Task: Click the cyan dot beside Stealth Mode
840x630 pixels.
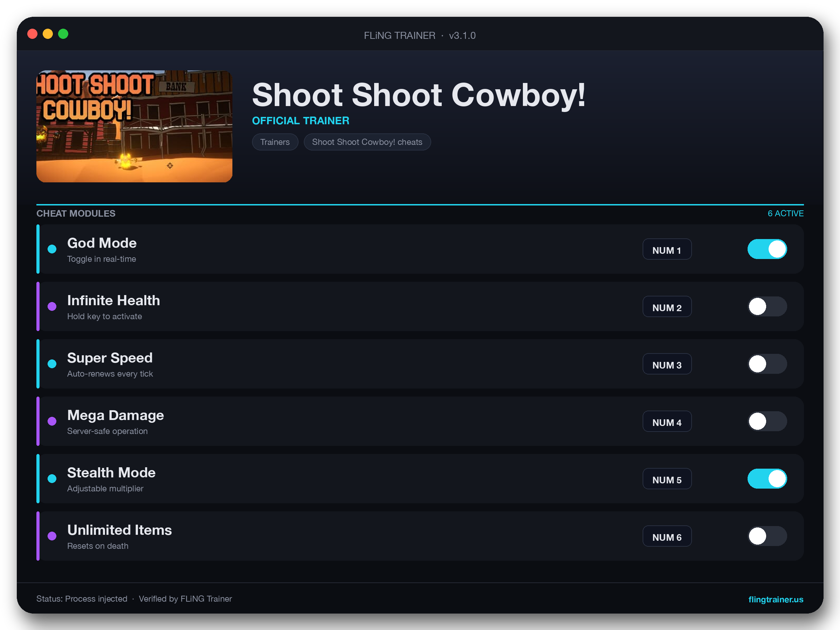Action: [52, 478]
